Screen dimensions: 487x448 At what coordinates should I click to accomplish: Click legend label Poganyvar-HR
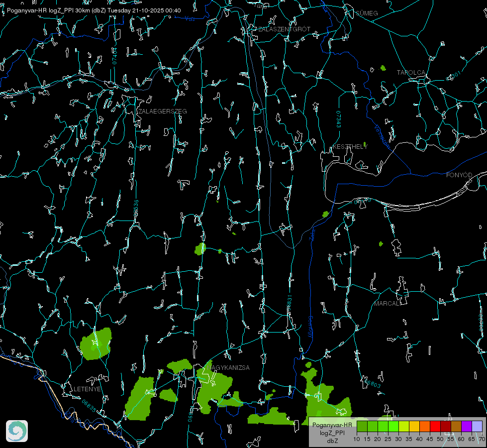pos(332,425)
